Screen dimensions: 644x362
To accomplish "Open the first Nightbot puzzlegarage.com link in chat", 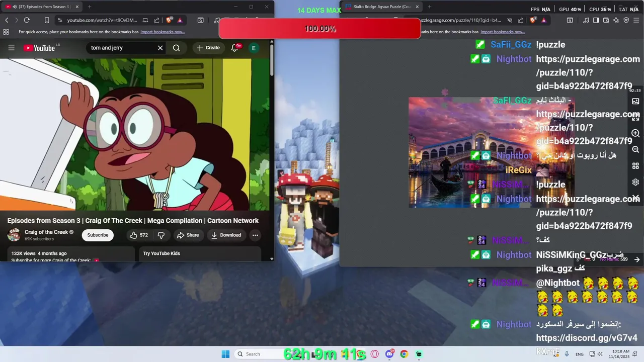I will (588, 72).
